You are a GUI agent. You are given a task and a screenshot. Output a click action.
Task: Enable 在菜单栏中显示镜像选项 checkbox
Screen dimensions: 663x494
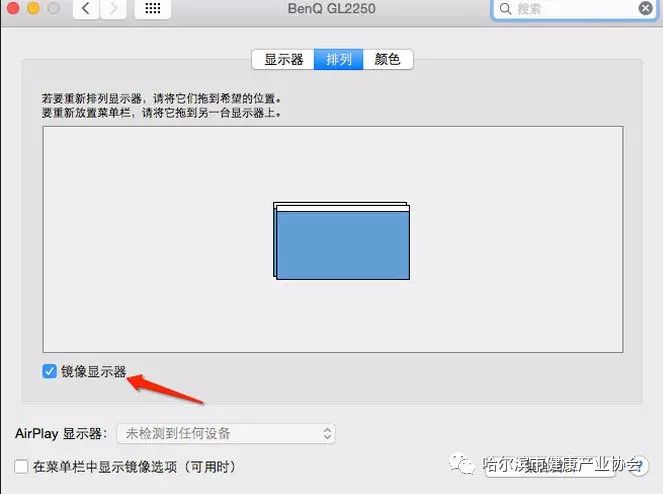pyautogui.click(x=21, y=466)
